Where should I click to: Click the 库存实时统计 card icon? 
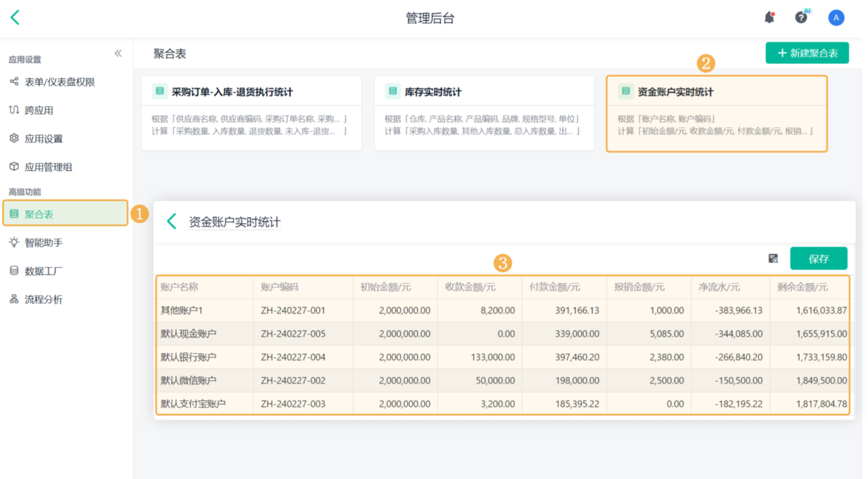[x=393, y=91]
